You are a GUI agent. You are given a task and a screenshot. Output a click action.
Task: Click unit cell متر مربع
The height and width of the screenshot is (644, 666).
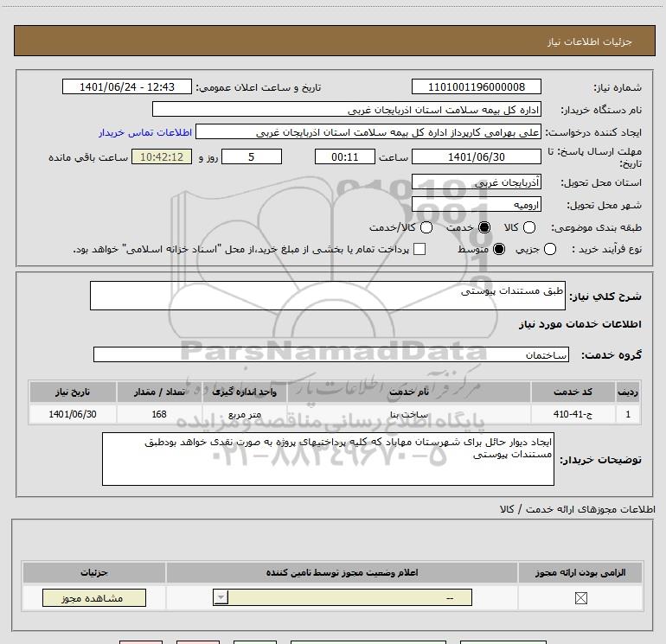pyautogui.click(x=245, y=414)
